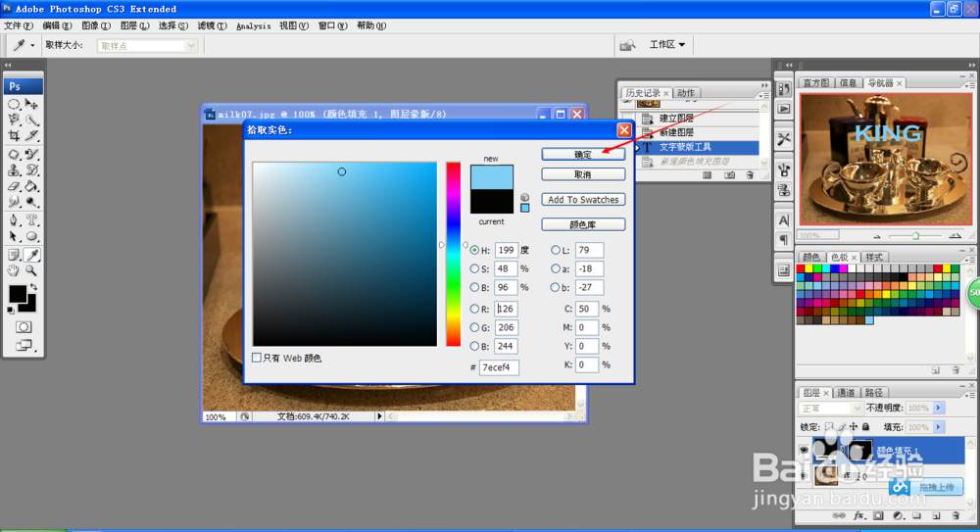Image resolution: width=980 pixels, height=532 pixels.
Task: Click Add To Swatches button
Action: coord(583,200)
